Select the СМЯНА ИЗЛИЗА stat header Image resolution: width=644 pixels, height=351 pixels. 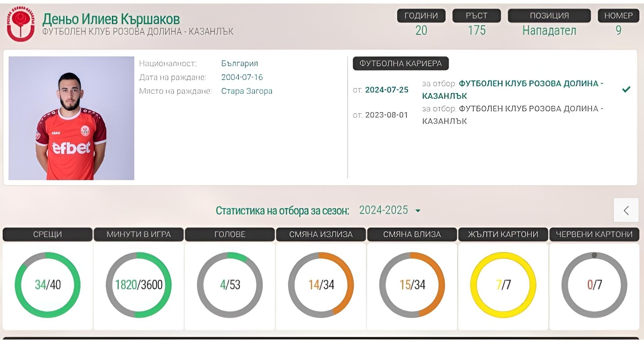point(321,234)
